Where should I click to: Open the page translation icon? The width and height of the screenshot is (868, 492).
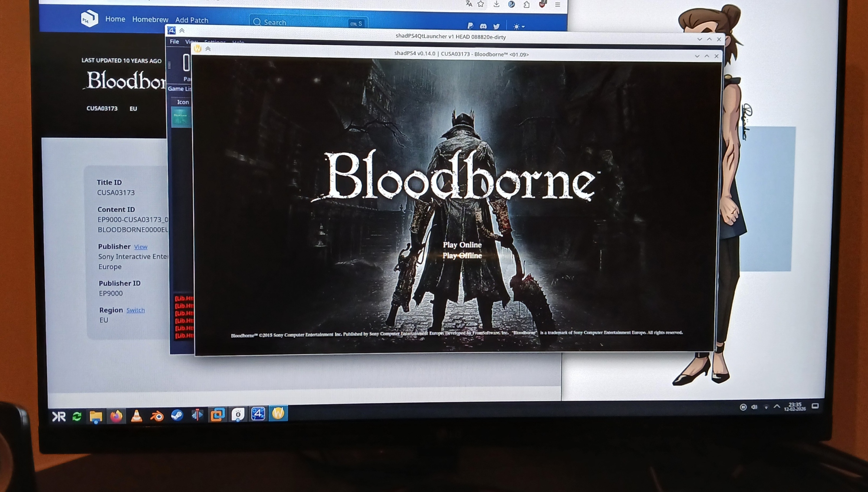(469, 4)
